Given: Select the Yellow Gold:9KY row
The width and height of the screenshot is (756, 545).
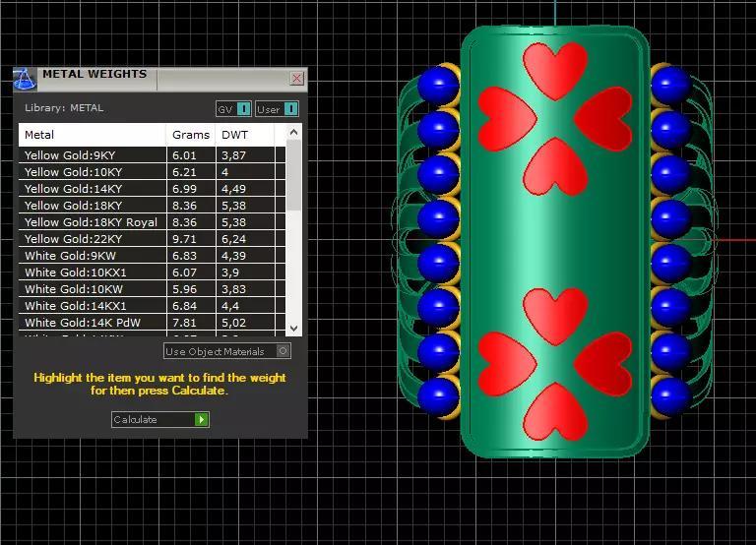Looking at the screenshot, I should coord(152,155).
